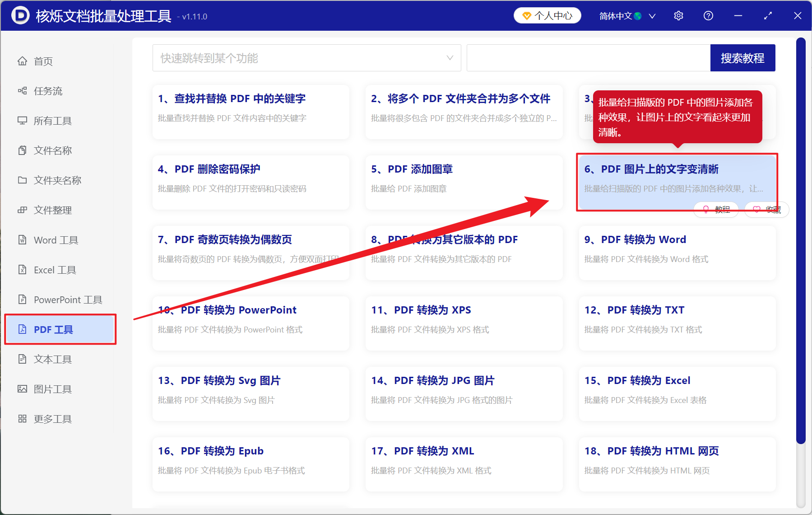Image resolution: width=812 pixels, height=515 pixels.
Task: Open the 图片工具 image tools section
Action: click(52, 389)
